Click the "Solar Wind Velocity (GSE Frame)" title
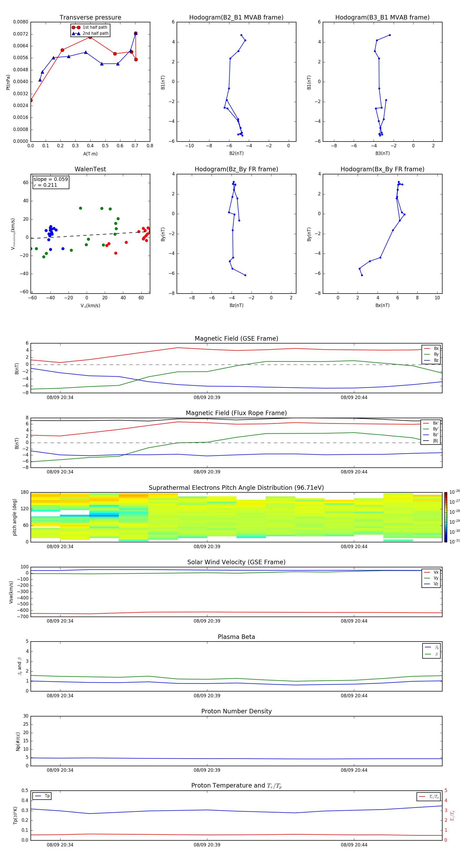473x868 pixels. (236, 562)
